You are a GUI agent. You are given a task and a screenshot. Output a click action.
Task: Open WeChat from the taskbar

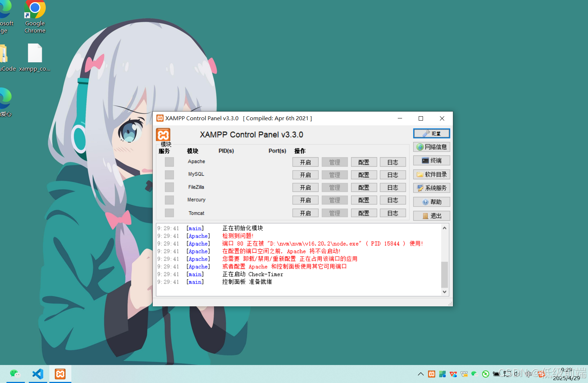point(15,374)
